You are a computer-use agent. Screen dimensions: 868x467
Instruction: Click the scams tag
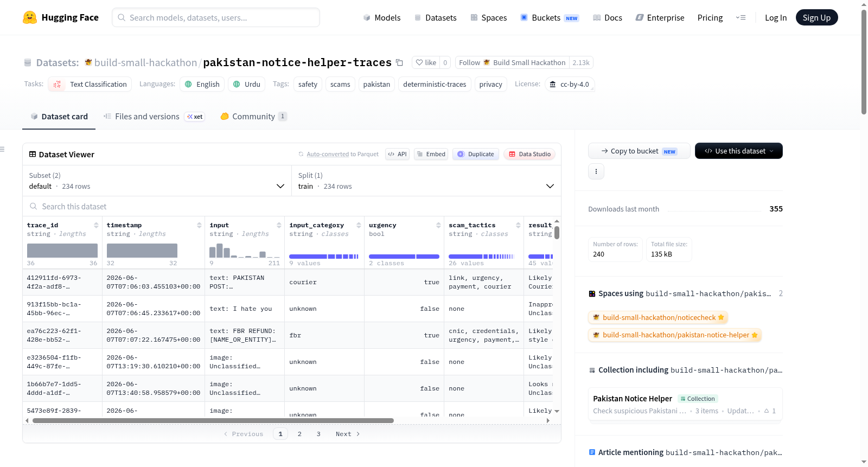click(340, 84)
